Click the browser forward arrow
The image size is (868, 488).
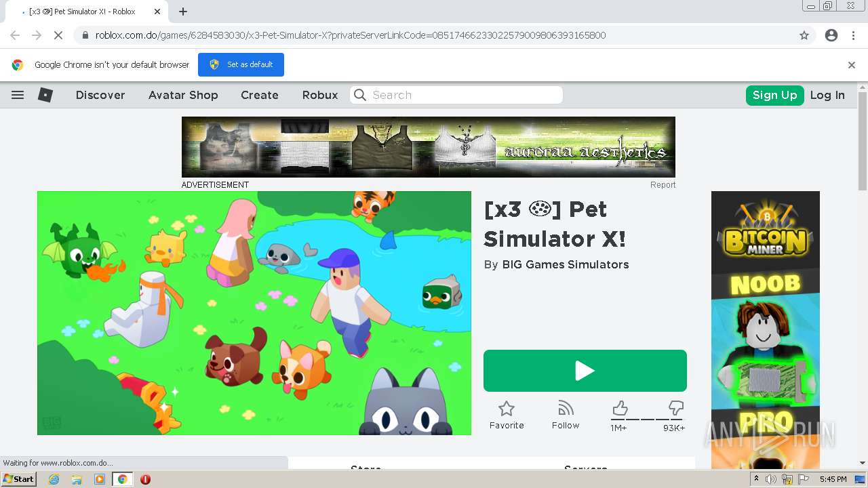[37, 35]
